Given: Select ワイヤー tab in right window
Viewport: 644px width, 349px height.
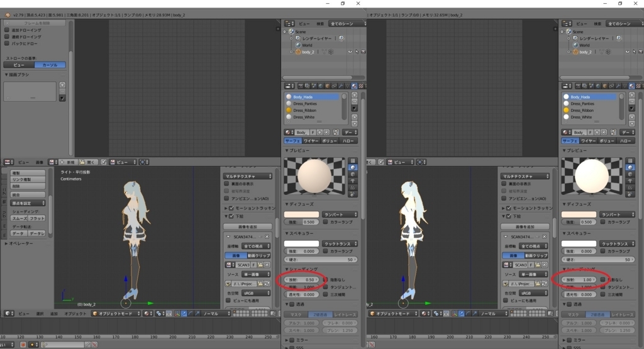Looking at the screenshot, I should point(588,141).
